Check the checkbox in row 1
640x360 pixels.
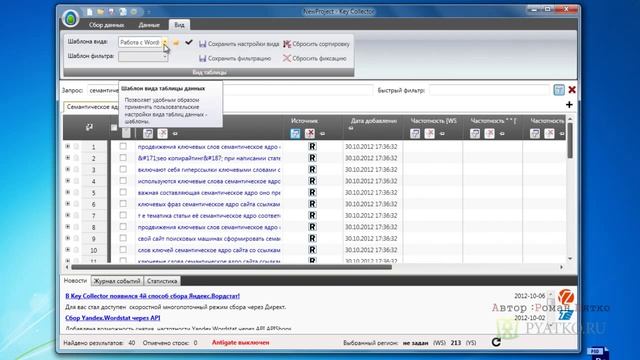click(123, 146)
